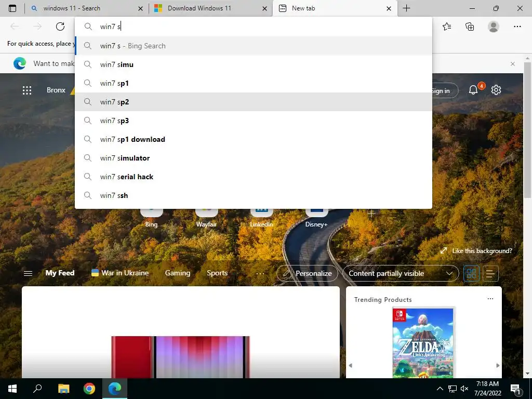This screenshot has height=399, width=532.
Task: Launch Google Chrome from taskbar
Action: coord(89,389)
